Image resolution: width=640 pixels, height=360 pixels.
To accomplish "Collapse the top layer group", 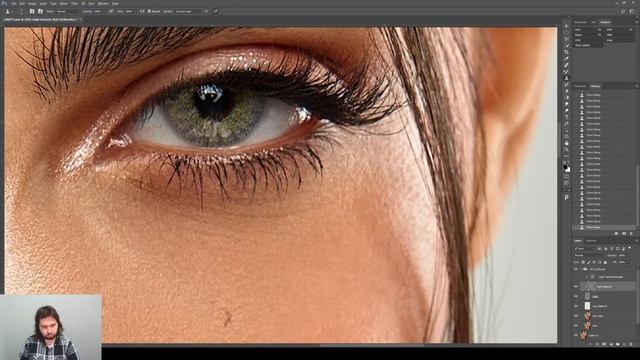I will (581, 269).
